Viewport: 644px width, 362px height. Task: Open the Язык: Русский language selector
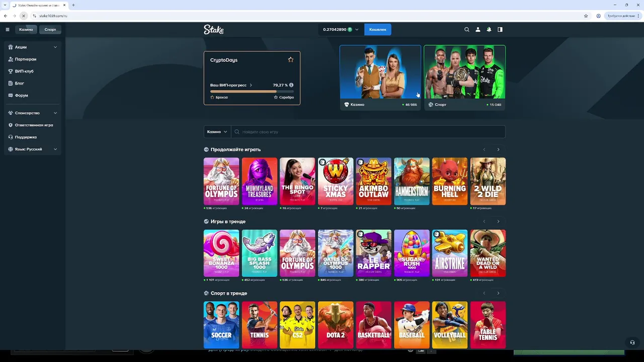pyautogui.click(x=33, y=149)
